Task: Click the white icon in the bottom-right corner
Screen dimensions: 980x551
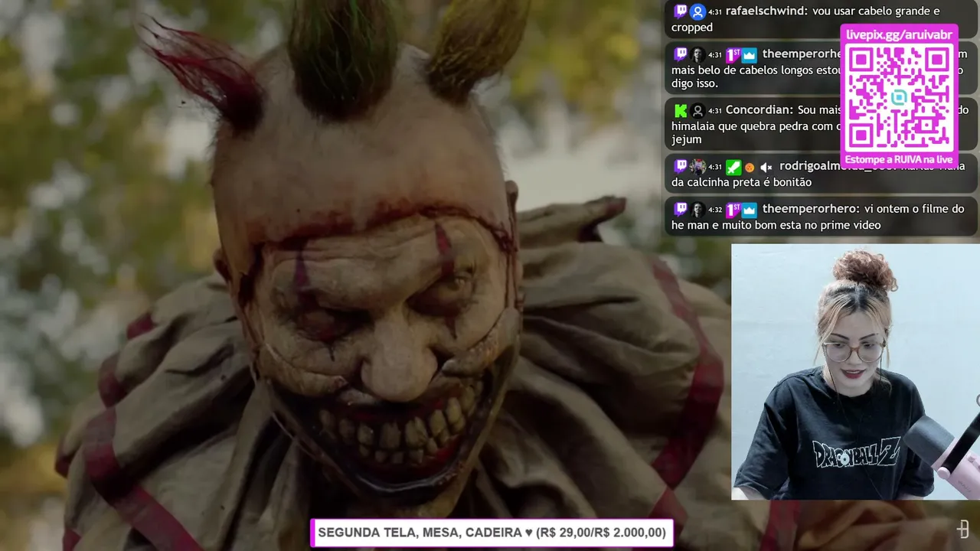Action: tap(963, 528)
